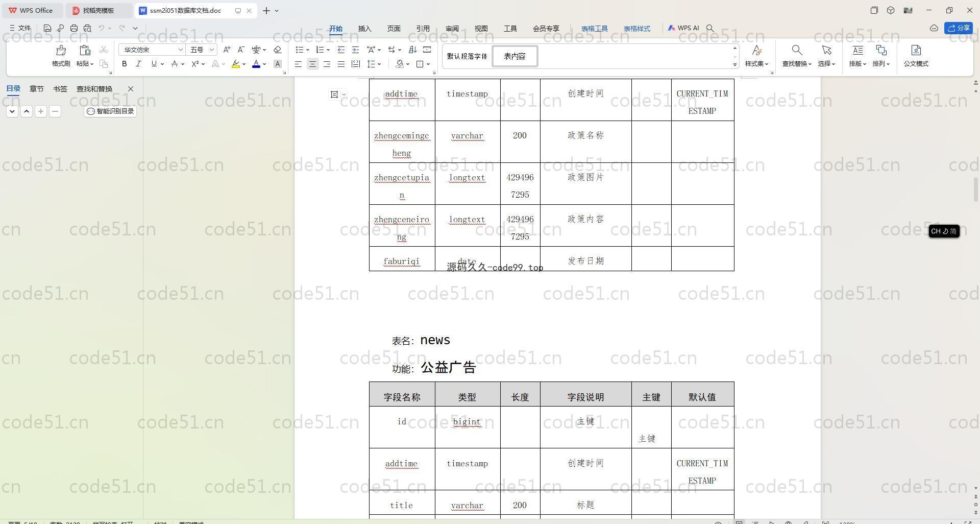Open the font size dropdown (五号)

point(211,50)
